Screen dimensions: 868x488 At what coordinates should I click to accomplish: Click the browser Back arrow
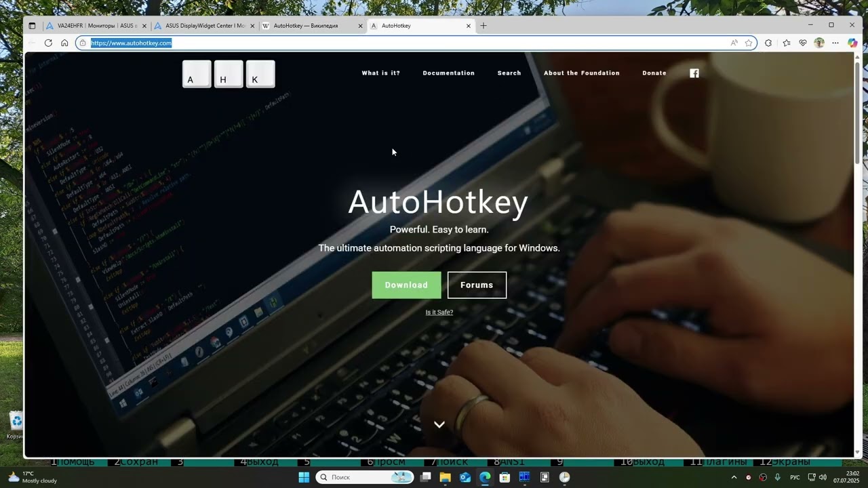point(31,43)
